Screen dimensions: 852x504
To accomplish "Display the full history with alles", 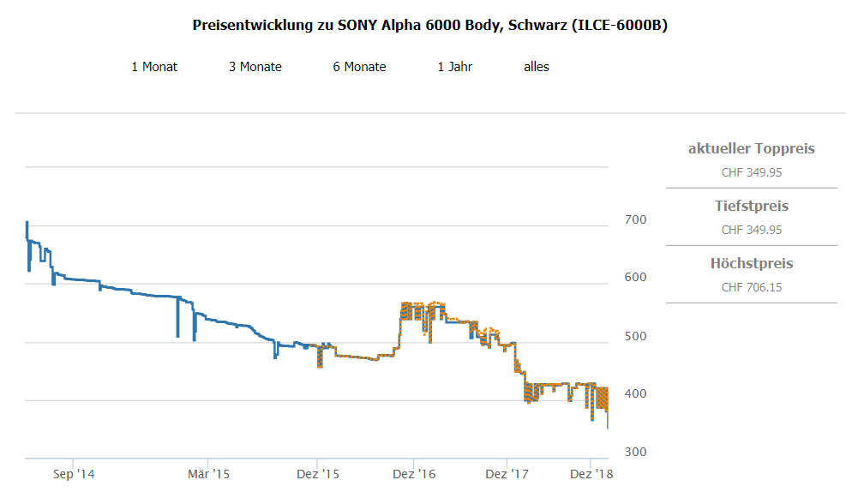I will (x=537, y=67).
